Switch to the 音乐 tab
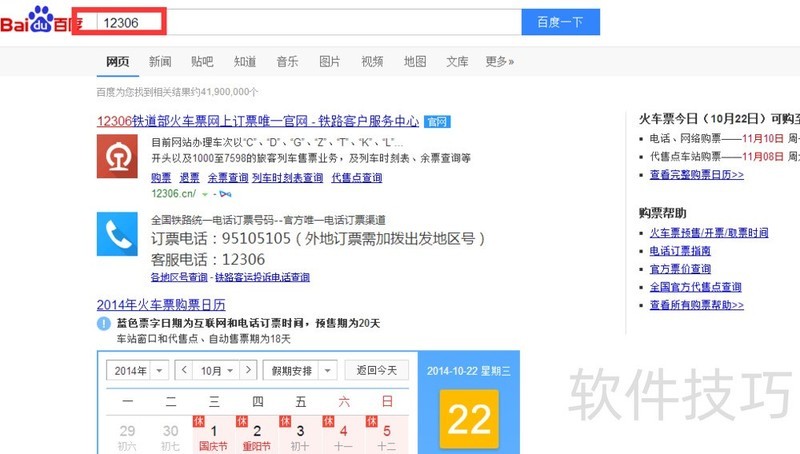800x454 pixels. tap(287, 62)
